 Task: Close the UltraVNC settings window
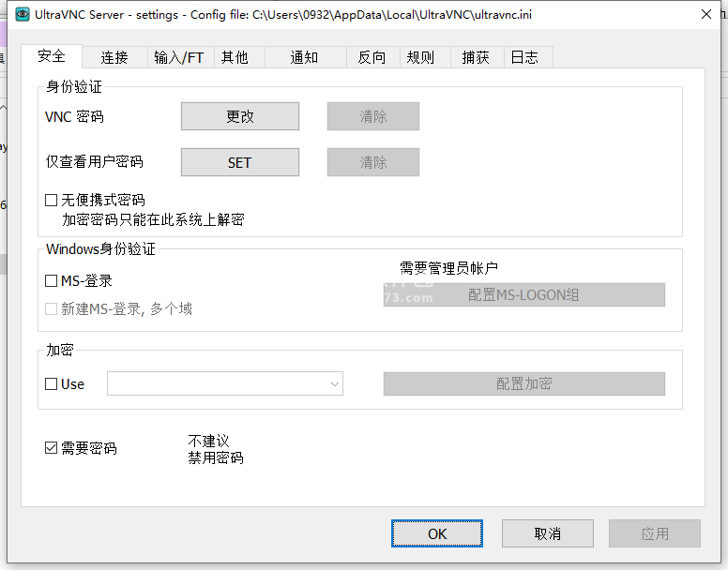(x=706, y=14)
